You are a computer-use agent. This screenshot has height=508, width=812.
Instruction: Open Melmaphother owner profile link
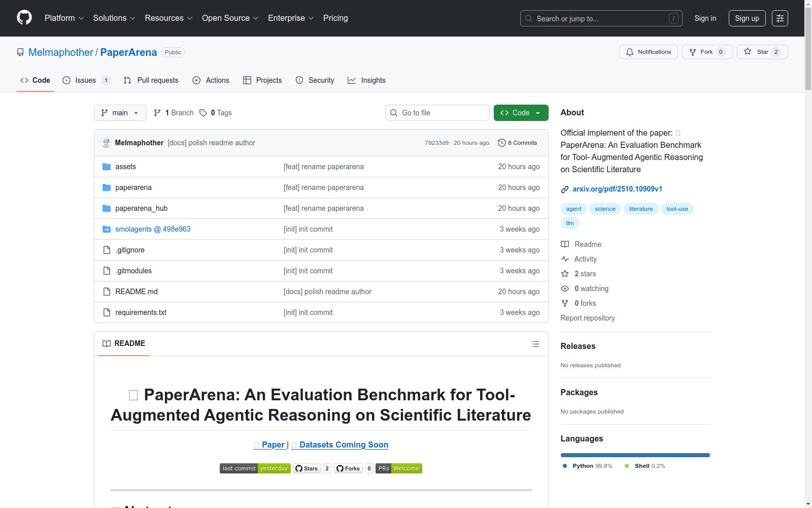point(61,52)
